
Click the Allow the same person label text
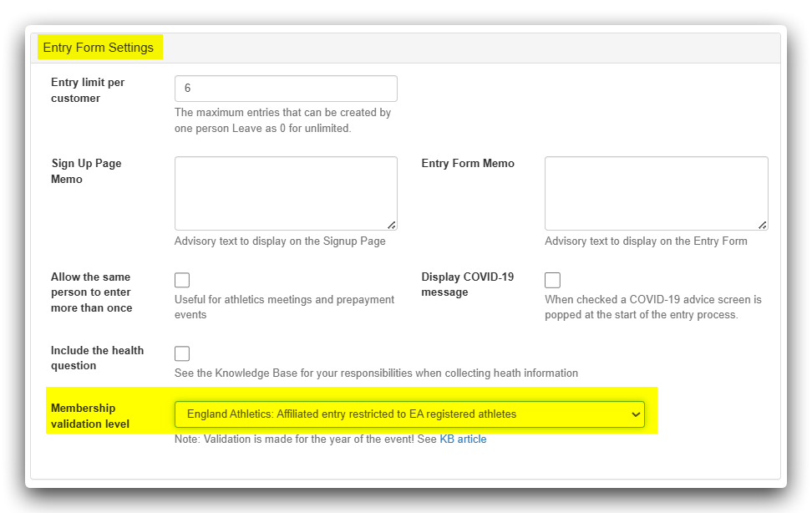91,292
